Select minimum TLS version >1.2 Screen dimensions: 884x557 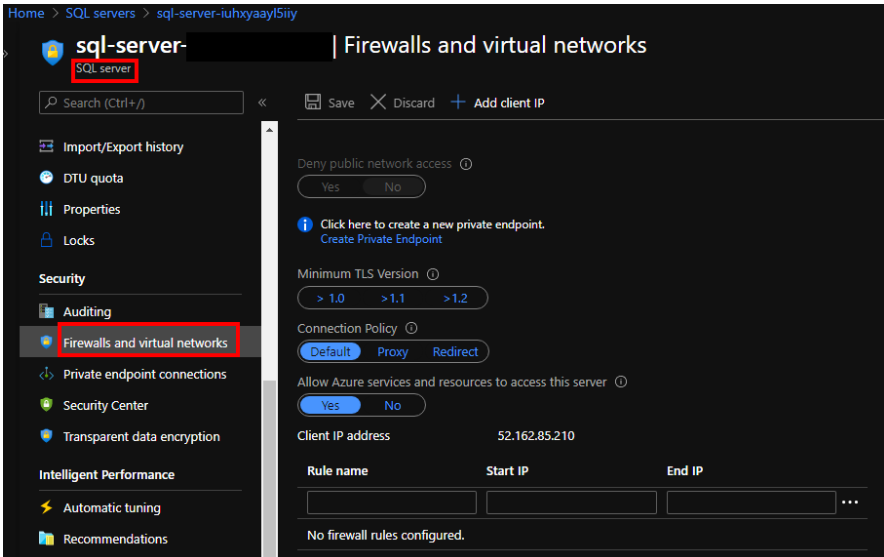tap(455, 298)
